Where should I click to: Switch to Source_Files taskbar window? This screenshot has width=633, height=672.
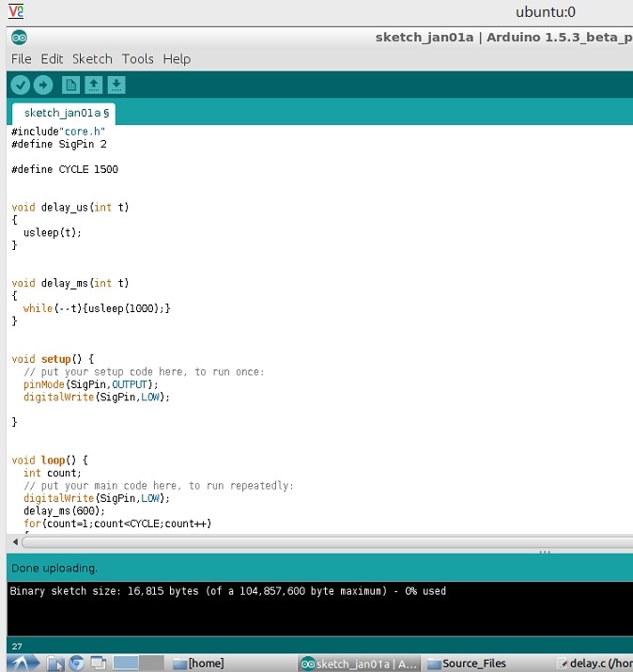point(467,664)
